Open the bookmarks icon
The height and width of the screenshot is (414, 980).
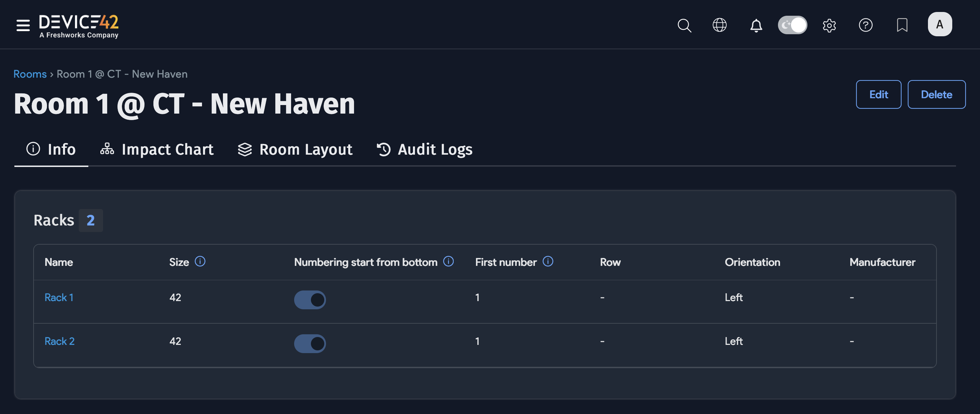[x=902, y=25]
